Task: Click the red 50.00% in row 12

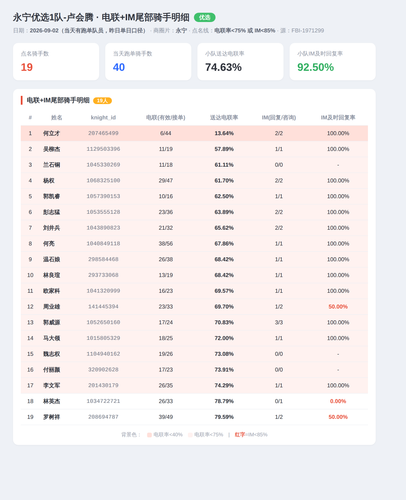Action: pos(338,307)
